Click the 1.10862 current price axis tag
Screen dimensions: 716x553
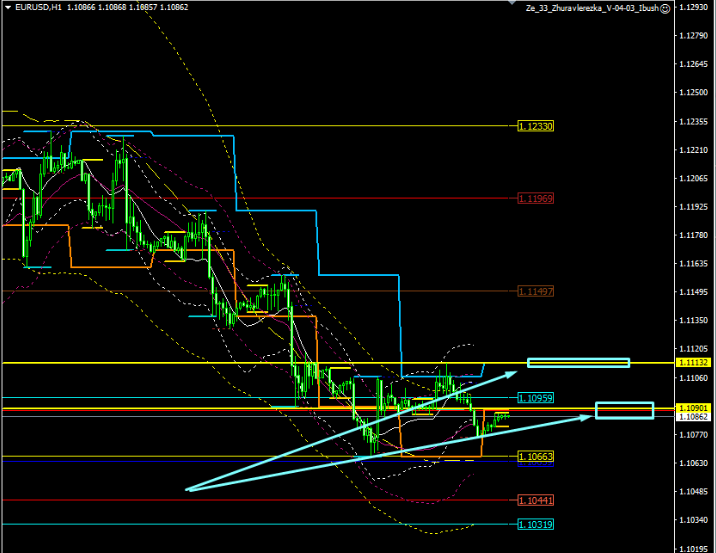[x=692, y=416]
